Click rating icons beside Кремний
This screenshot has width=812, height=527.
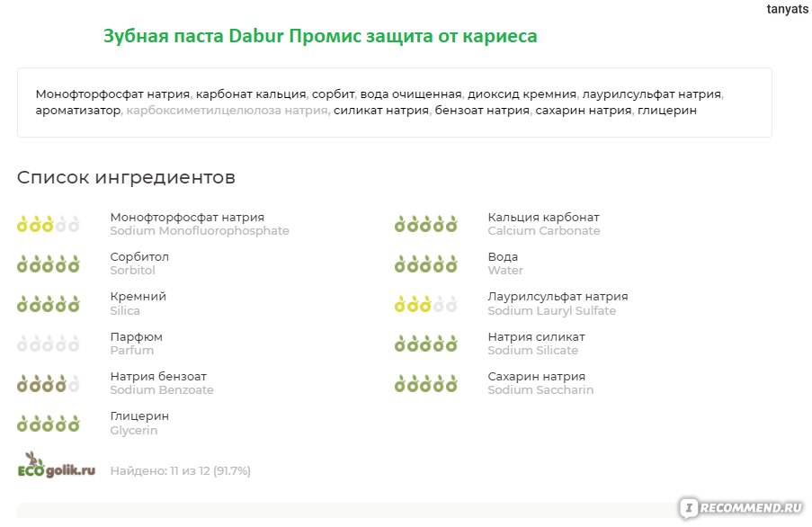49,304
